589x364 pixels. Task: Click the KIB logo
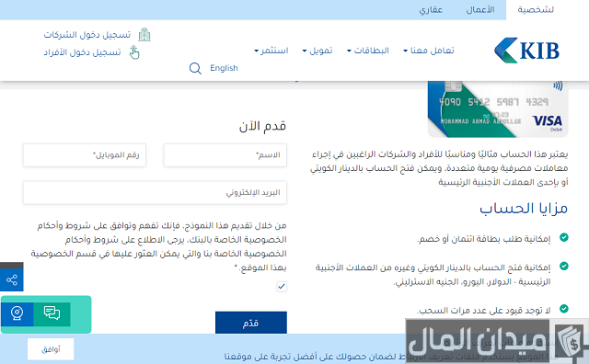pos(526,51)
